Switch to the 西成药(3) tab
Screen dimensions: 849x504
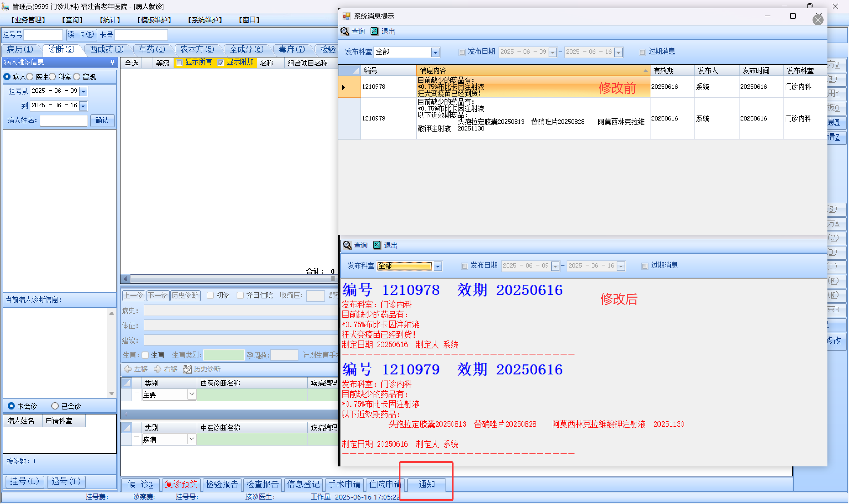(x=107, y=49)
